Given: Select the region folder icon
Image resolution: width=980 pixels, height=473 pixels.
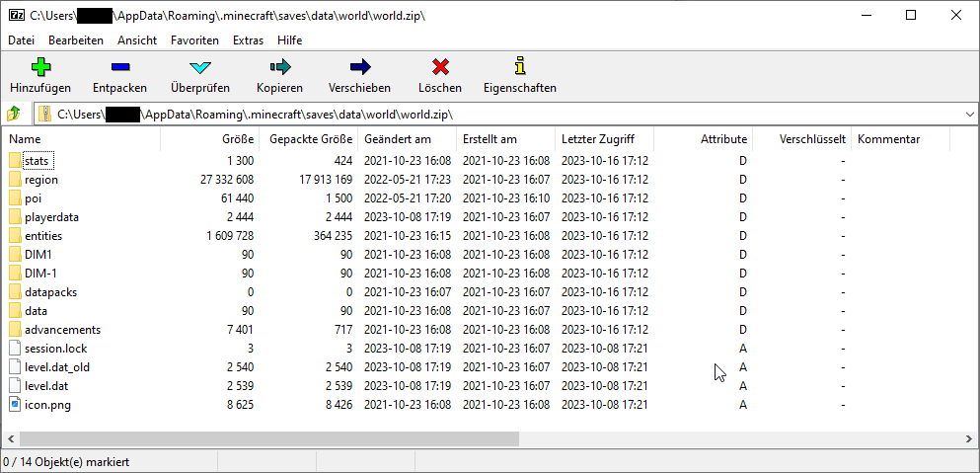Looking at the screenshot, I should click(x=15, y=180).
